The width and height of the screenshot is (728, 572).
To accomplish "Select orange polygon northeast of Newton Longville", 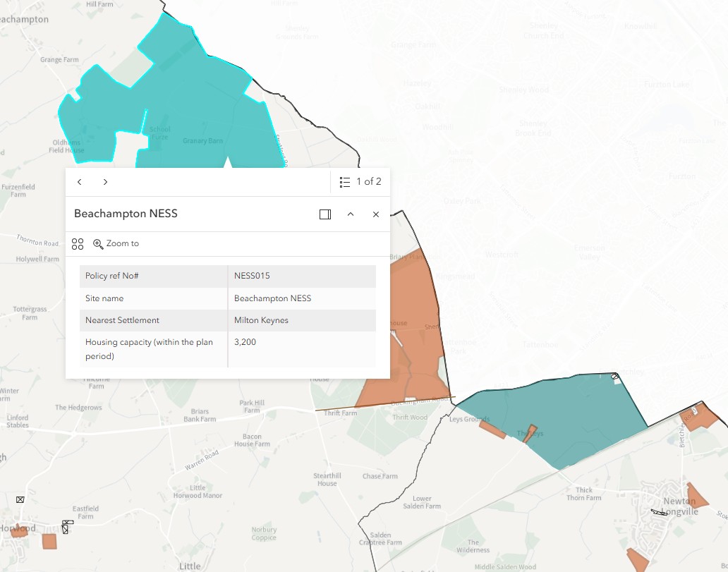I will pyautogui.click(x=698, y=497).
